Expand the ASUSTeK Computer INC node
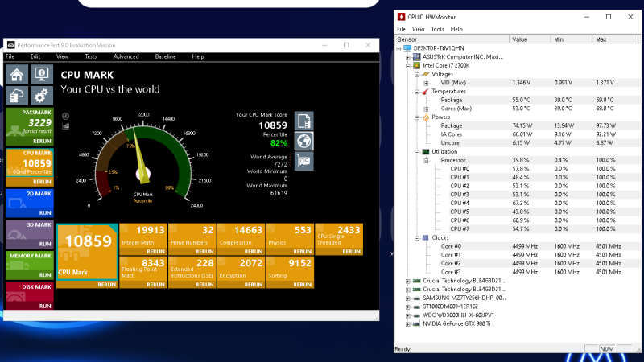 (x=408, y=57)
